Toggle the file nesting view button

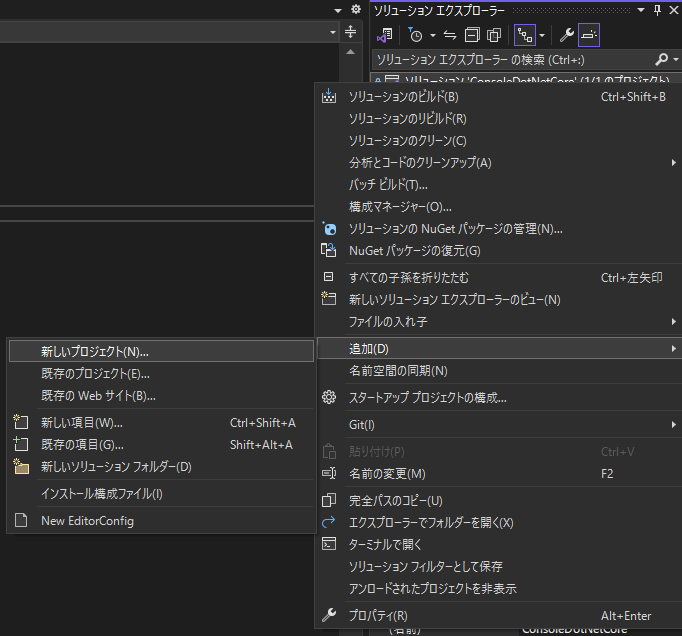click(x=525, y=35)
